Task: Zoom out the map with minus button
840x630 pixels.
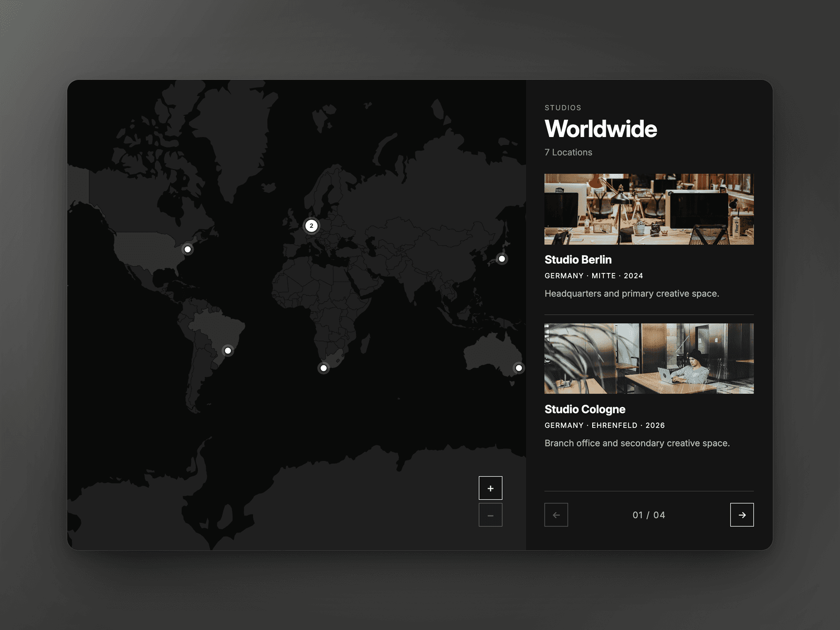Action: (490, 515)
